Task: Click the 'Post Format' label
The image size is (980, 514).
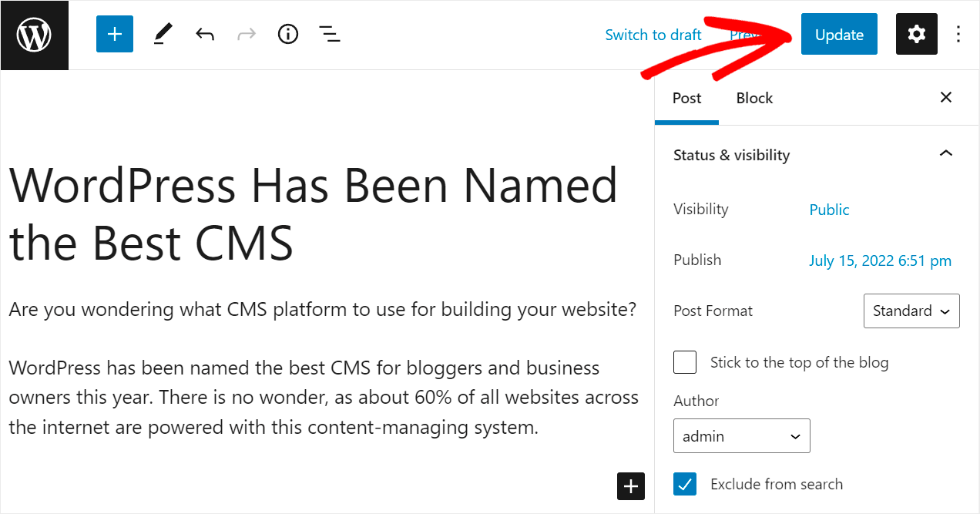Action: 713,311
